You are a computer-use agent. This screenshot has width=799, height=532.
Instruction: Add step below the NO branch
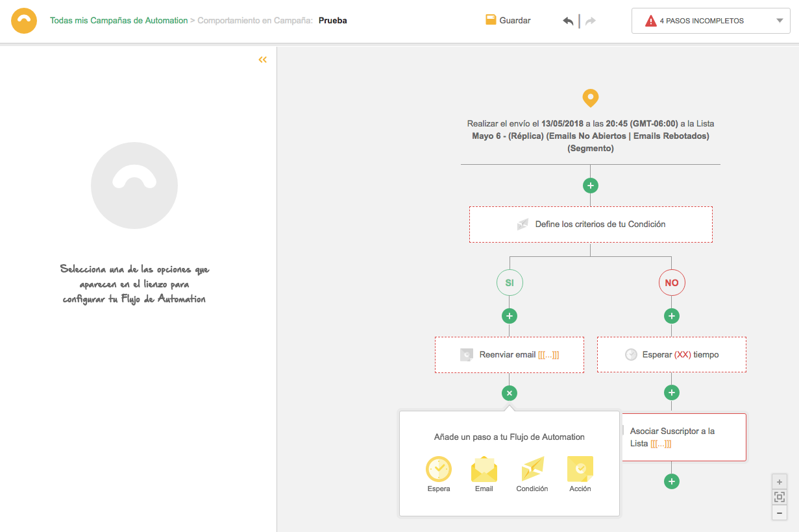[671, 316]
